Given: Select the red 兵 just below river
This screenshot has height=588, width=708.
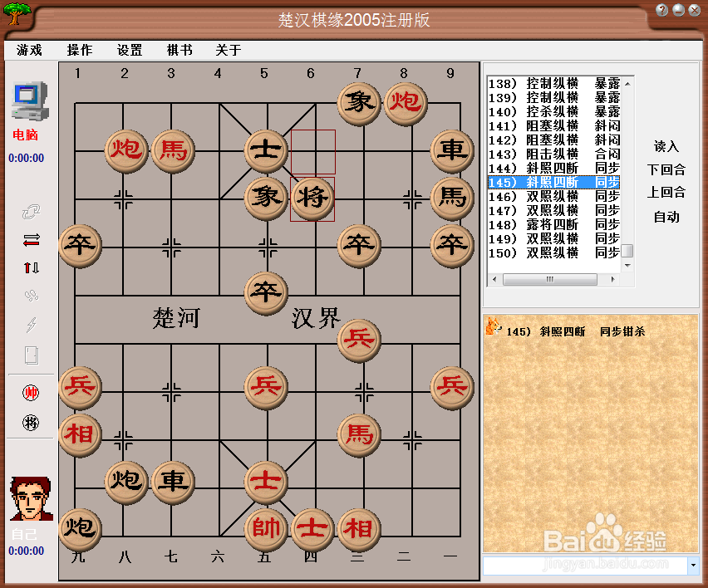Looking at the screenshot, I should pos(359,341).
